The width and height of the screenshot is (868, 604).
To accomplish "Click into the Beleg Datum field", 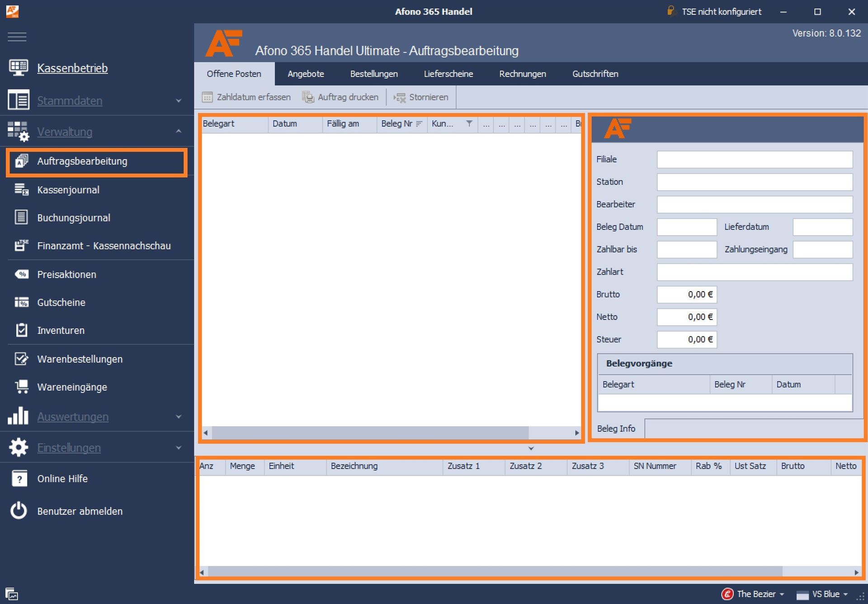I will 687,227.
